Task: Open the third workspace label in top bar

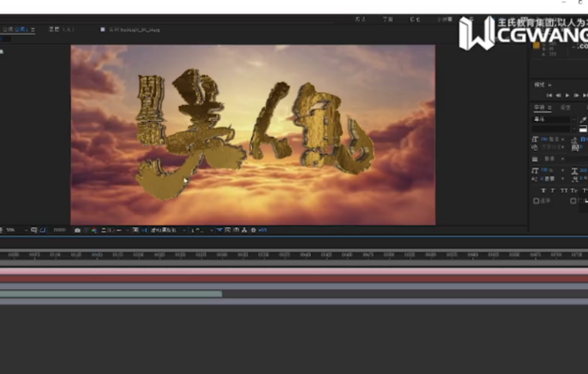Action: [x=415, y=19]
